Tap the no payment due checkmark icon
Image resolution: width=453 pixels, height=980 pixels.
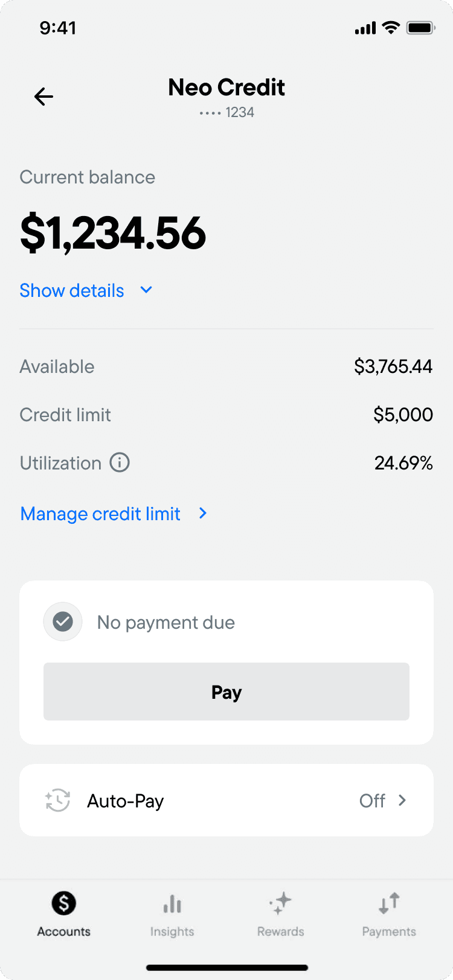pyautogui.click(x=63, y=622)
